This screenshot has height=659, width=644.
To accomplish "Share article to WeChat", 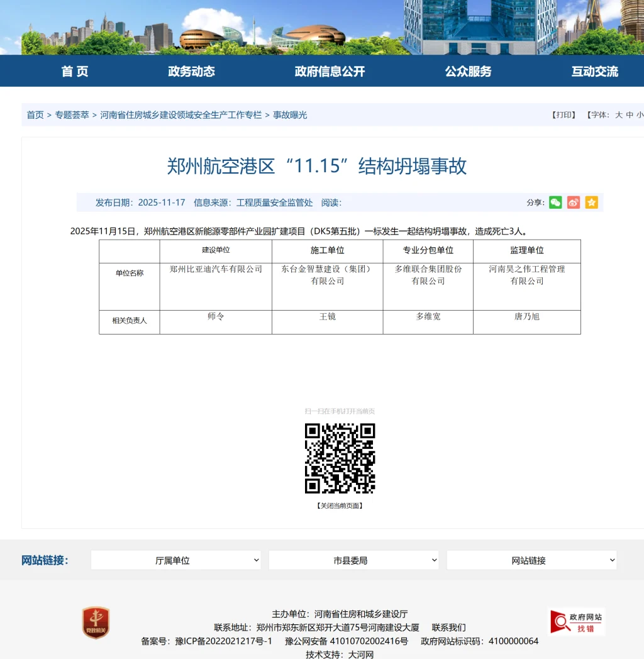I will tap(555, 202).
